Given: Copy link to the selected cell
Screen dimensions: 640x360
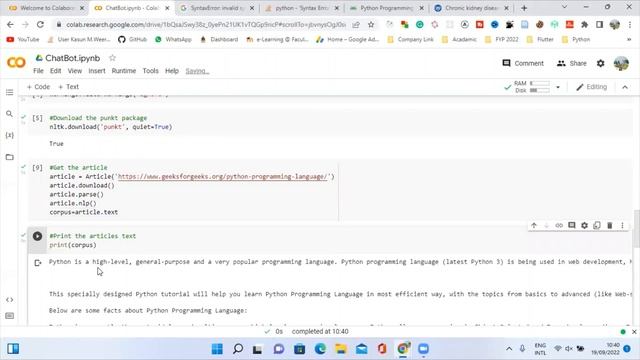Looking at the screenshot, I should pyautogui.click(x=559, y=225).
